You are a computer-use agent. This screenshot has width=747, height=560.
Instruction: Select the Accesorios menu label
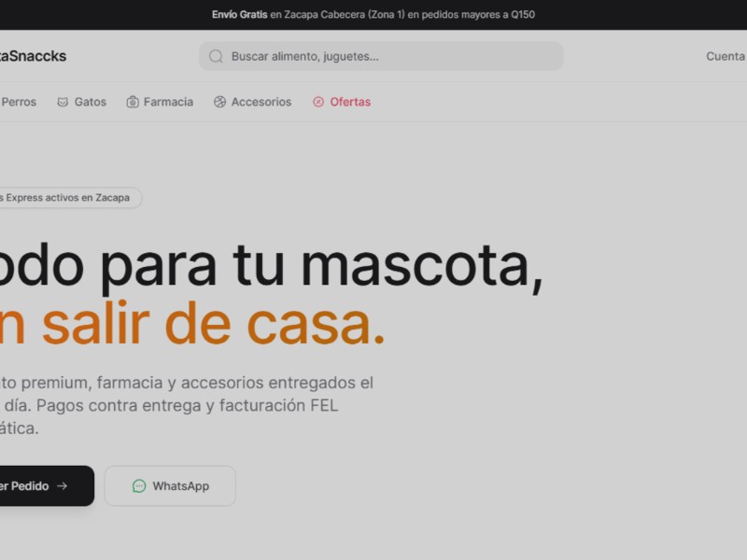point(261,102)
